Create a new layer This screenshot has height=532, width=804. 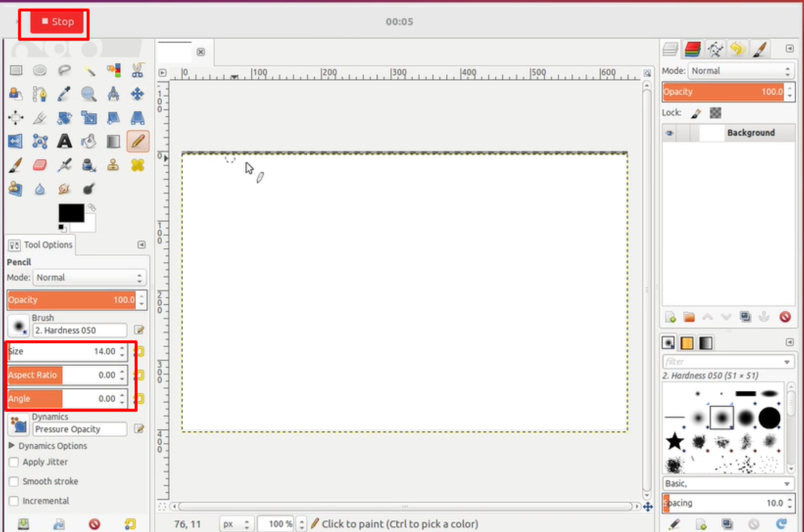click(670, 317)
